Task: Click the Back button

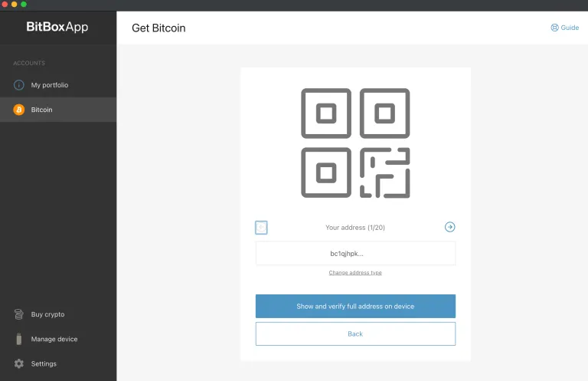Action: (x=355, y=334)
